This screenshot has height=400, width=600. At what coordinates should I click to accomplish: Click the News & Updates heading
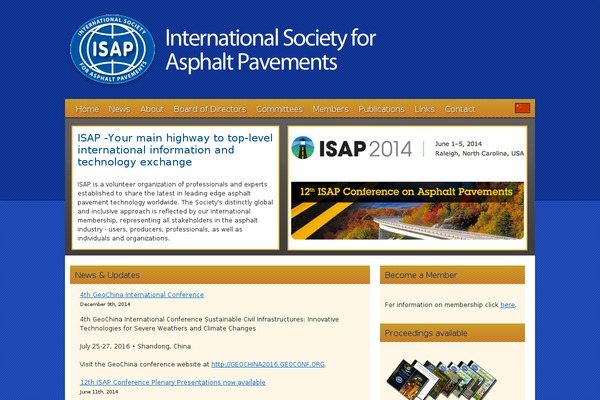point(107,275)
